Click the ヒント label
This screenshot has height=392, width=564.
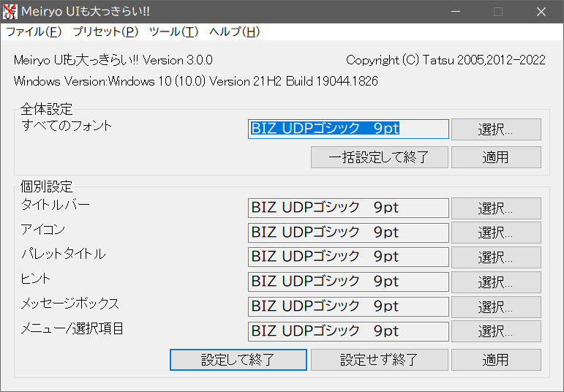[x=35, y=279]
